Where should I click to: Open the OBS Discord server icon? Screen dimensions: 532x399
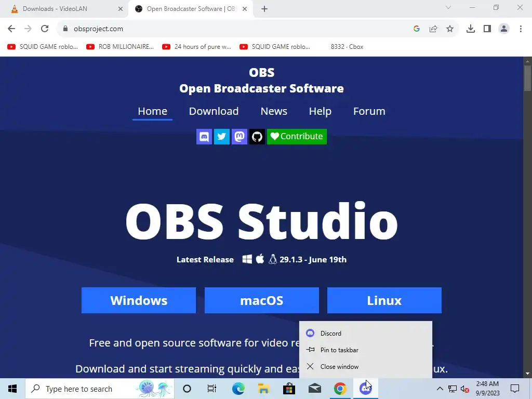click(204, 137)
